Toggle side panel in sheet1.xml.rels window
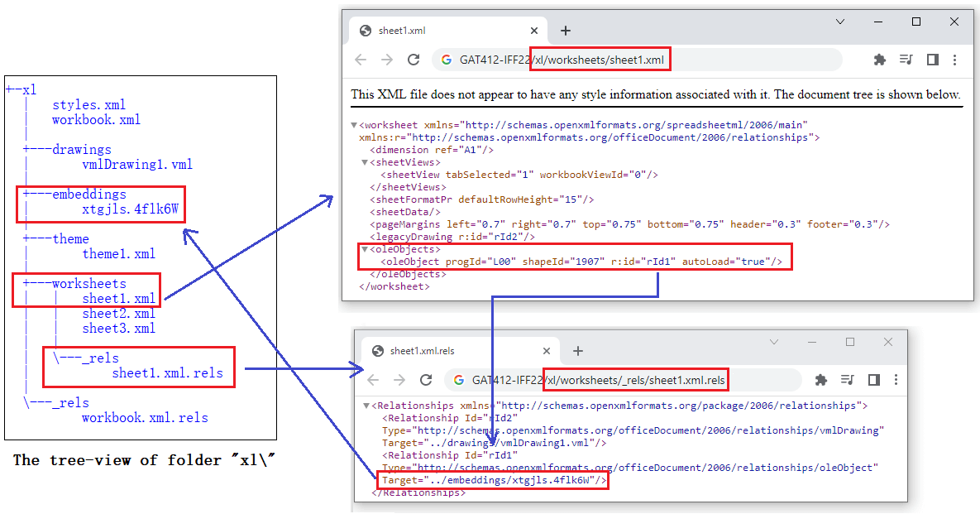Image resolution: width=980 pixels, height=514 pixels. point(873,380)
